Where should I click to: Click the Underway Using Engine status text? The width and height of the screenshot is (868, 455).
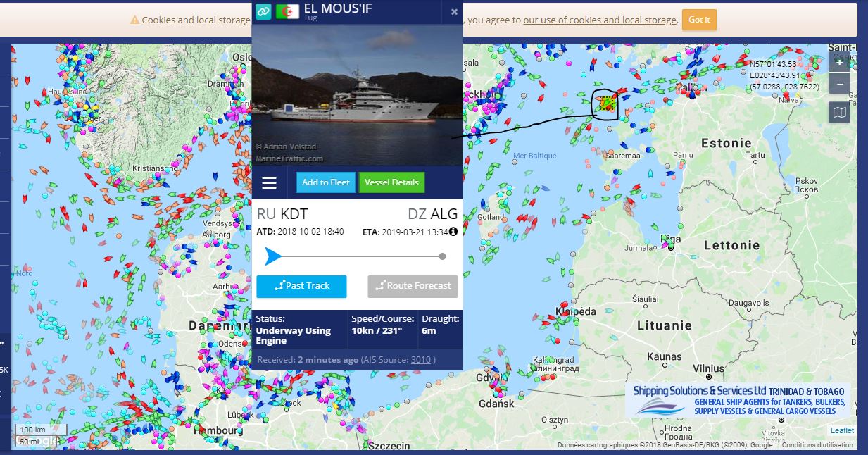coord(293,335)
